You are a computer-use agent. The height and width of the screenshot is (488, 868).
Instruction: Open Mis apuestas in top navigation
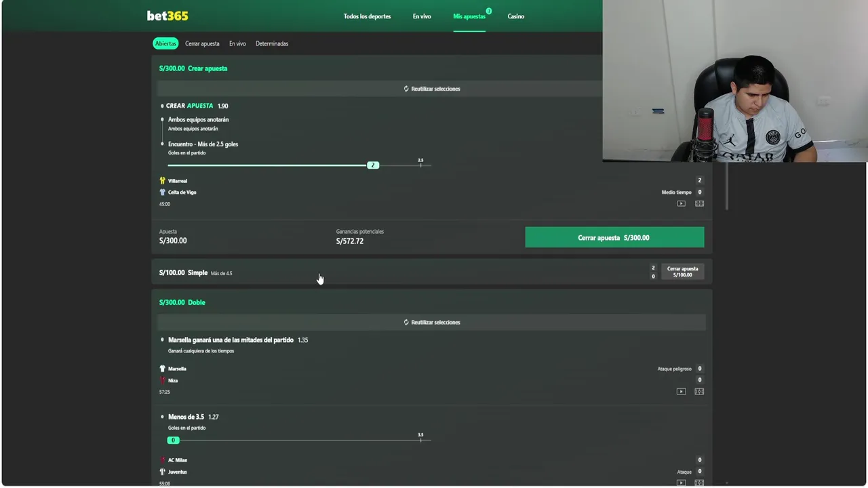point(469,16)
